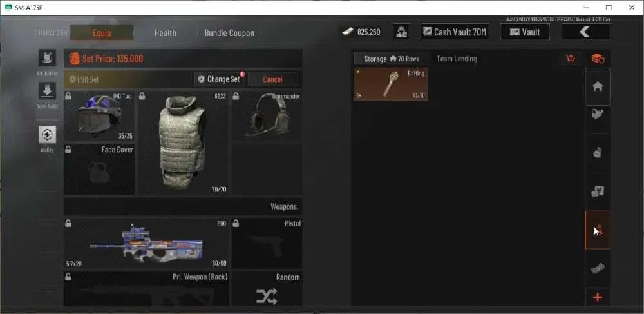This screenshot has height=314, width=644.
Task: Select the P90 weapon slot
Action: tap(146, 243)
